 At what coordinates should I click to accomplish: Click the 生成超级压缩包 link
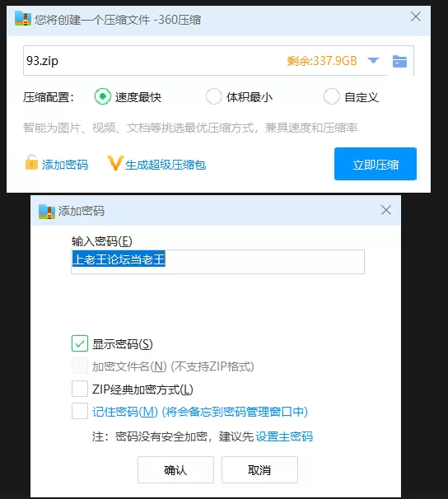tap(166, 165)
